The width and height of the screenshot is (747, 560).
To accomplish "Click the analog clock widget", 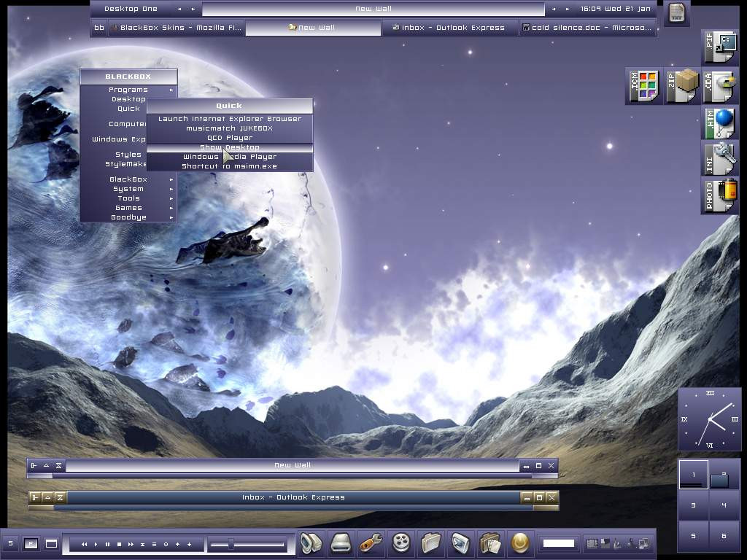I will point(709,419).
